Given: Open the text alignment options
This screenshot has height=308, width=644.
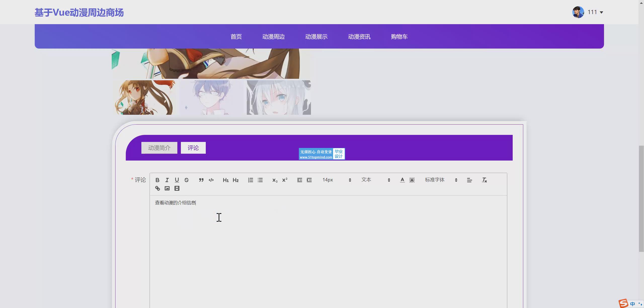Looking at the screenshot, I should [x=469, y=180].
